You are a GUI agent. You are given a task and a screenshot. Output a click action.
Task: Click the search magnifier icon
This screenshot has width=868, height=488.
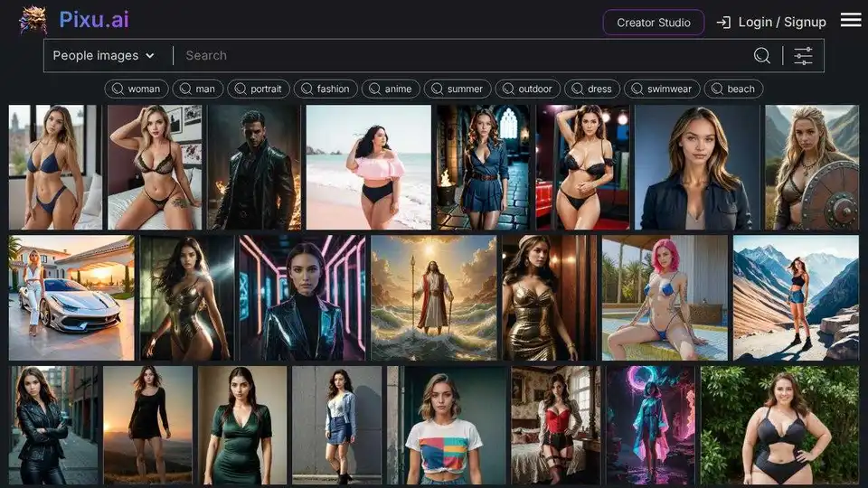pos(762,56)
